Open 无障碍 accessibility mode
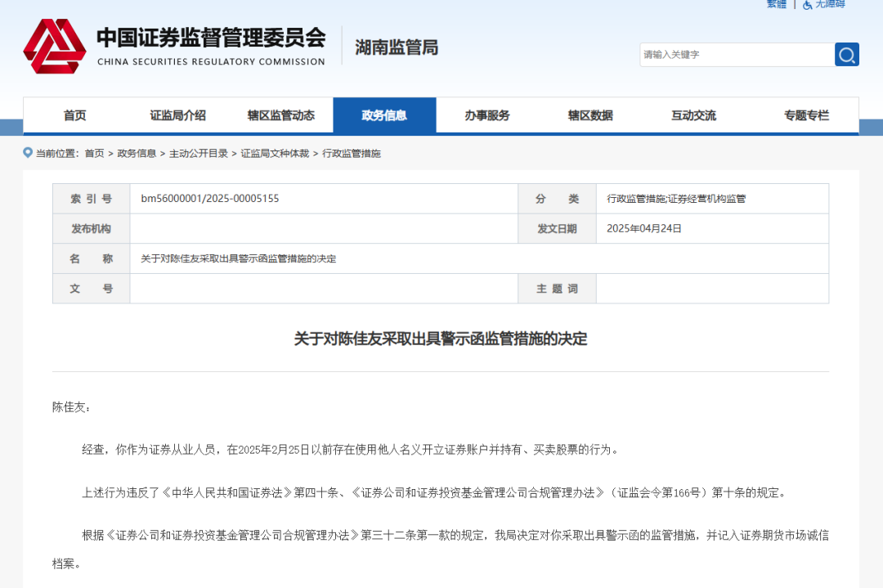 [x=830, y=4]
